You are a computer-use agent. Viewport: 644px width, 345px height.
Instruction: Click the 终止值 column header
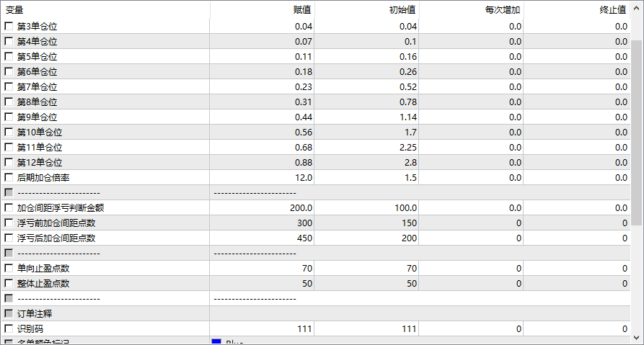coord(577,10)
